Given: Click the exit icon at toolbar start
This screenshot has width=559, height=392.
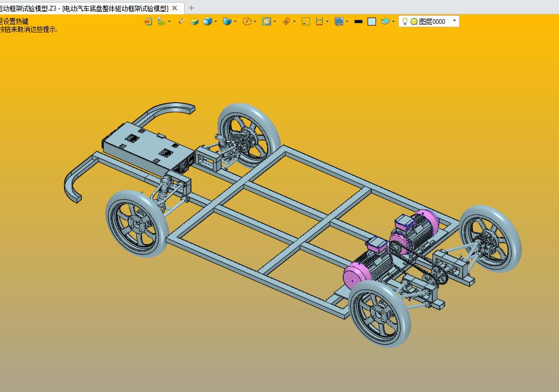Looking at the screenshot, I should [x=148, y=21].
